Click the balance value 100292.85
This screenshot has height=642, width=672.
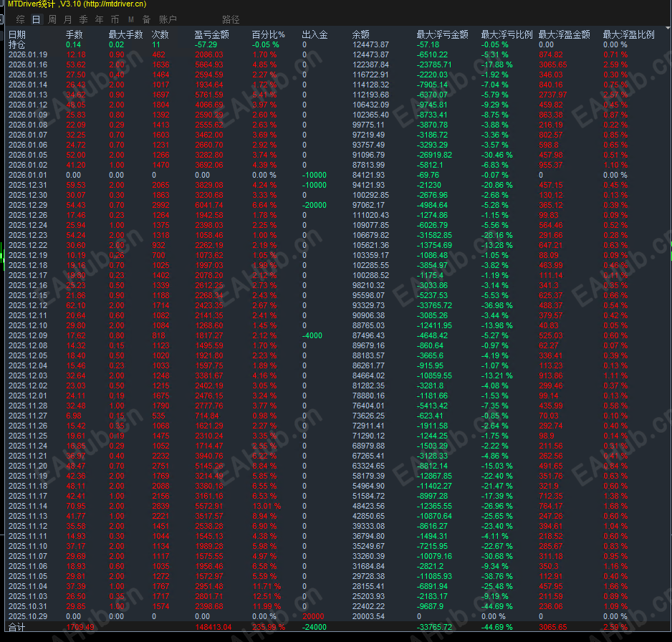(x=370, y=195)
